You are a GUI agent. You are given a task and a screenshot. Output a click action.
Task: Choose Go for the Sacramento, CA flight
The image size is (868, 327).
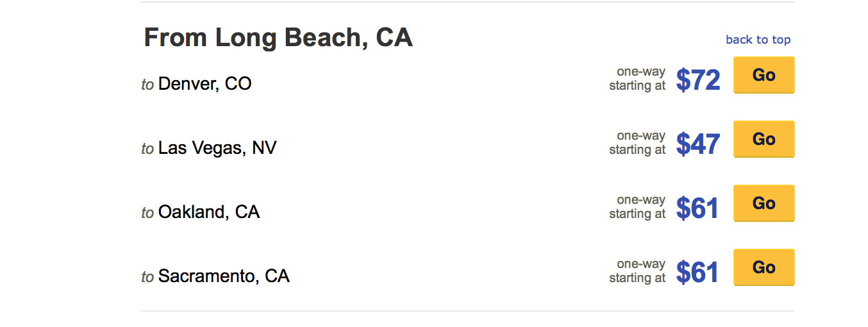pos(764,267)
